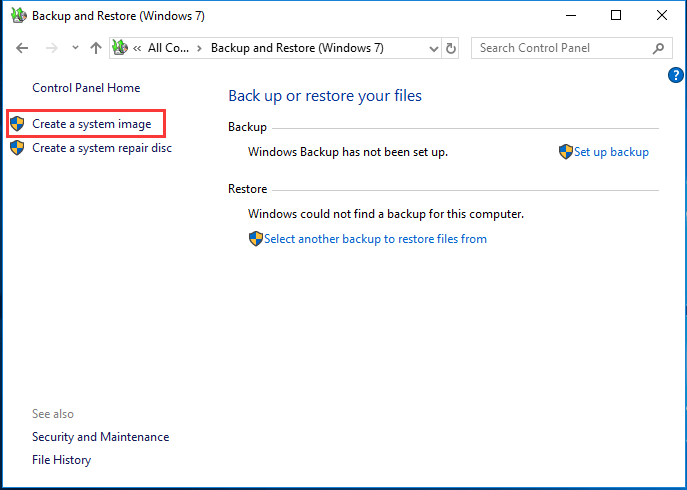
Task: Refresh the address bar location
Action: [x=451, y=48]
